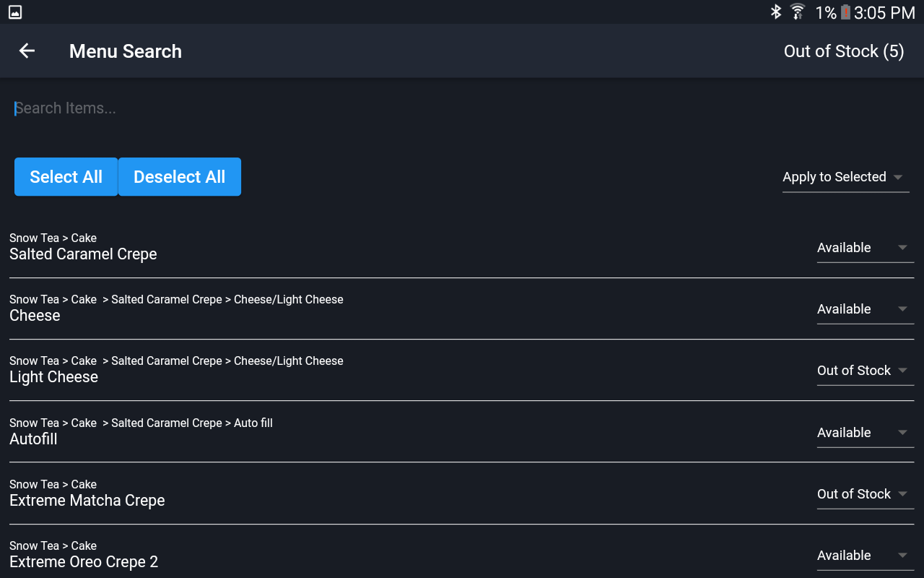Screen dimensions: 924x578
Task: Open the Apply to Selected dropdown
Action: (x=845, y=177)
